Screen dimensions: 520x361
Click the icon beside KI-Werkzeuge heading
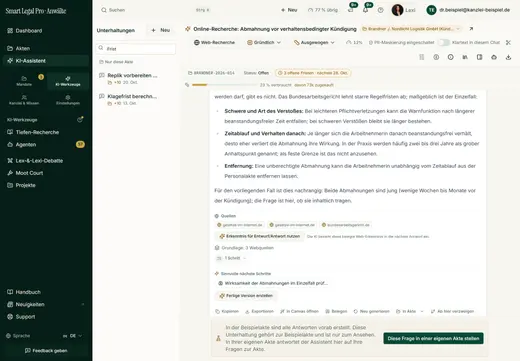[80, 119]
